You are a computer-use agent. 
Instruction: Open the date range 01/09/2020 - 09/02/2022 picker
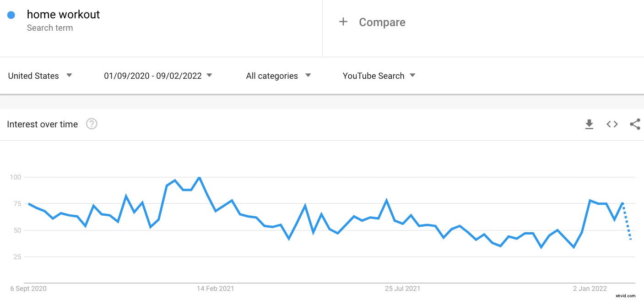click(153, 76)
